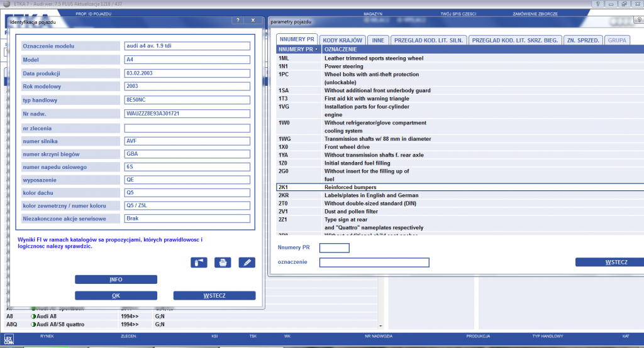The height and width of the screenshot is (348, 644).
Task: Click the empty nr zlecenia field
Action: click(187, 128)
